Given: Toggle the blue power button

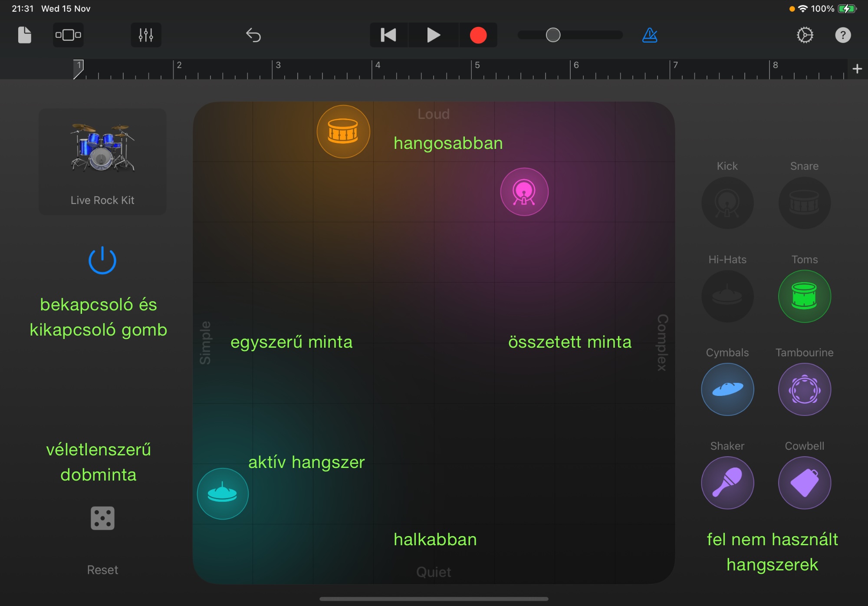Looking at the screenshot, I should [x=102, y=260].
